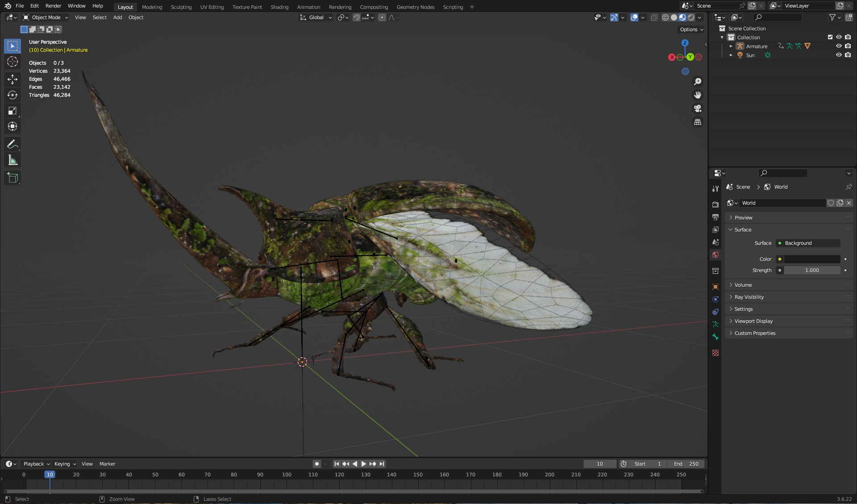Viewport: 857px width, 504px height.
Task: Open the World properties tab
Action: coord(716,255)
